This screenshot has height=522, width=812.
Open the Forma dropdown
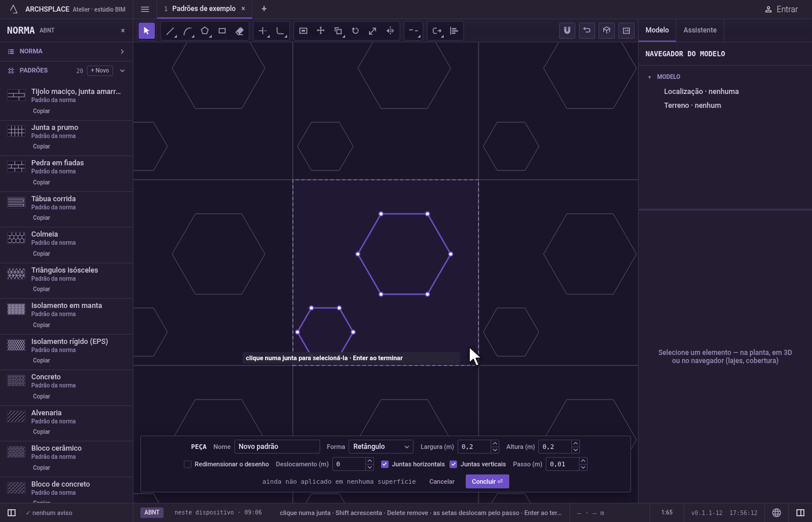(x=381, y=447)
